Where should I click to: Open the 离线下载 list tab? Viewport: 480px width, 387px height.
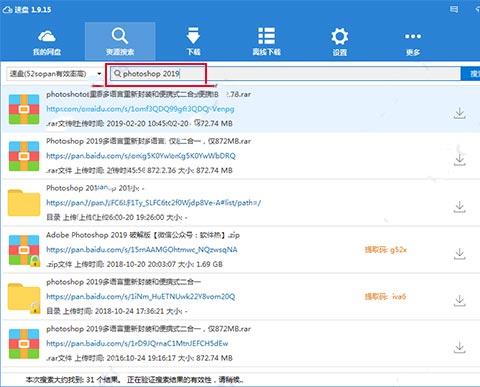pos(266,42)
